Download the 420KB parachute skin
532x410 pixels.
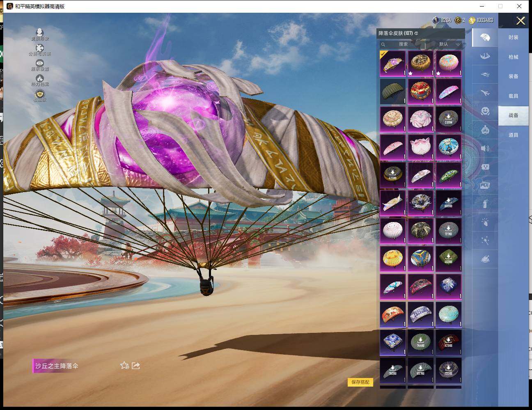tap(393, 175)
